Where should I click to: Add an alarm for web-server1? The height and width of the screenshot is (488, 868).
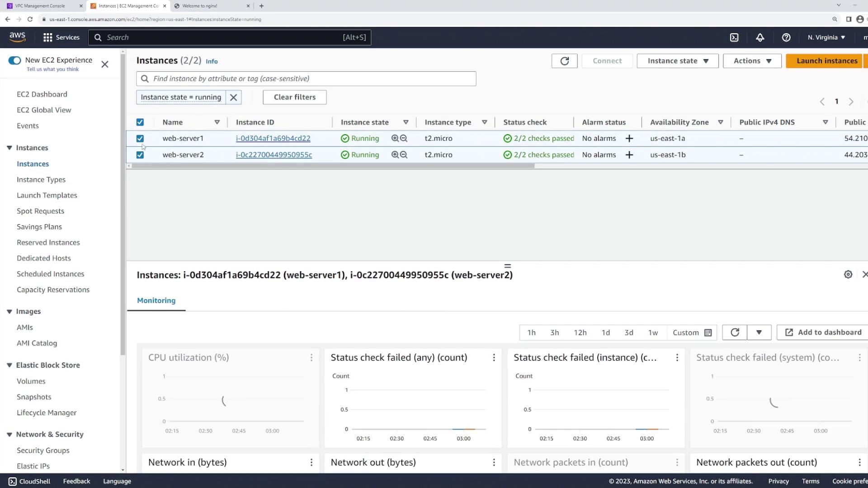[x=629, y=138]
